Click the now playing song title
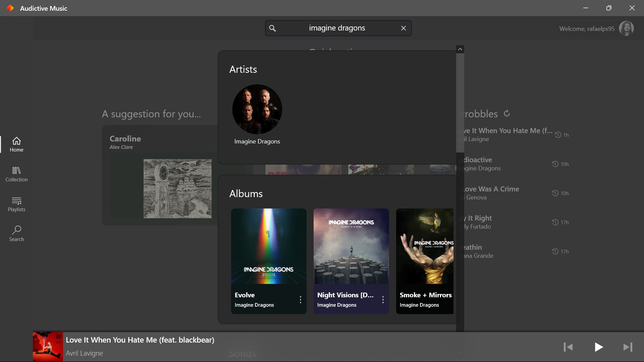644x362 pixels. [140, 340]
